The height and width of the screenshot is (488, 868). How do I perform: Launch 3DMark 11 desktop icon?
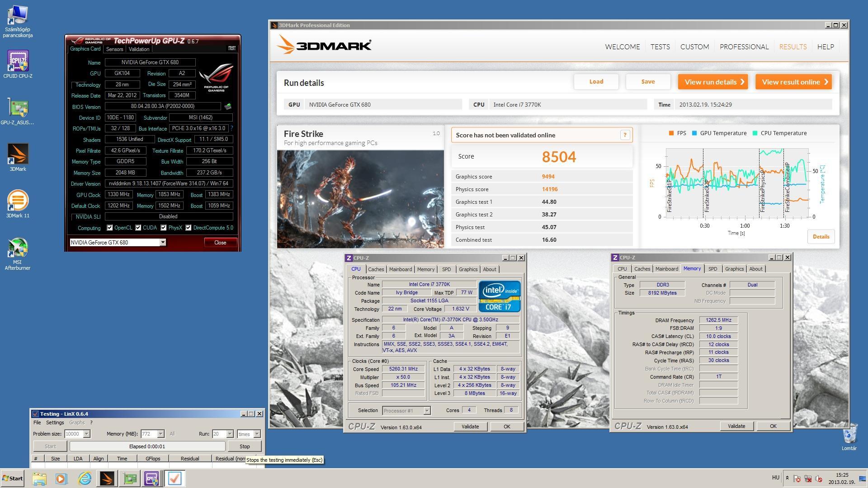18,204
